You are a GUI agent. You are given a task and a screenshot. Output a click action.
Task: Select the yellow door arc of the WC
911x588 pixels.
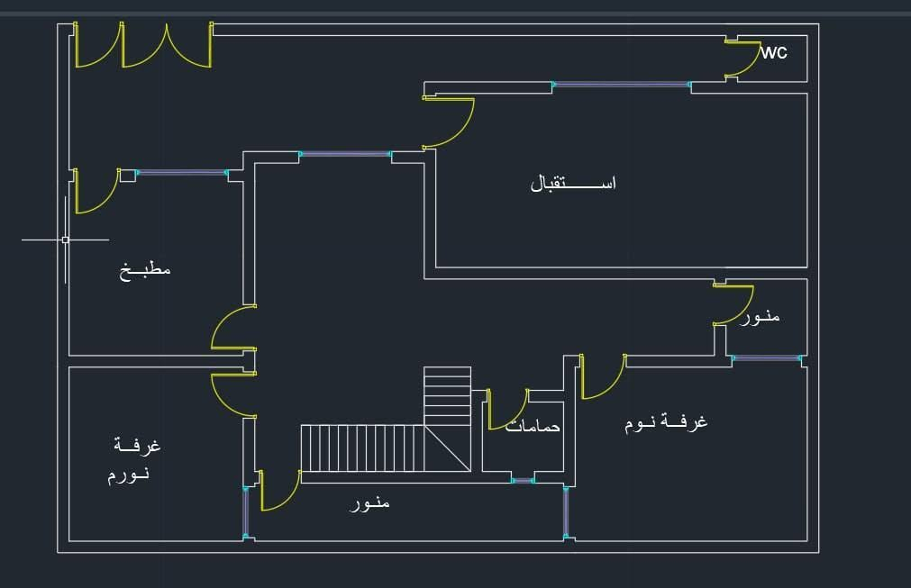pos(743,59)
